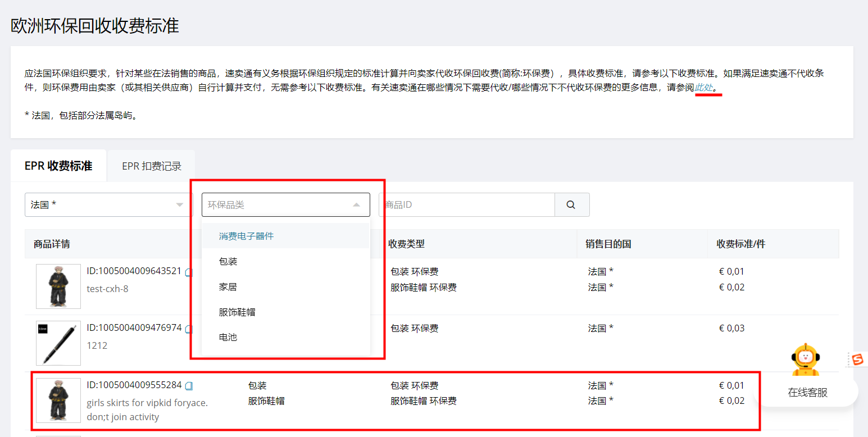Select 消费电子器件 from the category list
The width and height of the screenshot is (868, 437).
(x=286, y=236)
